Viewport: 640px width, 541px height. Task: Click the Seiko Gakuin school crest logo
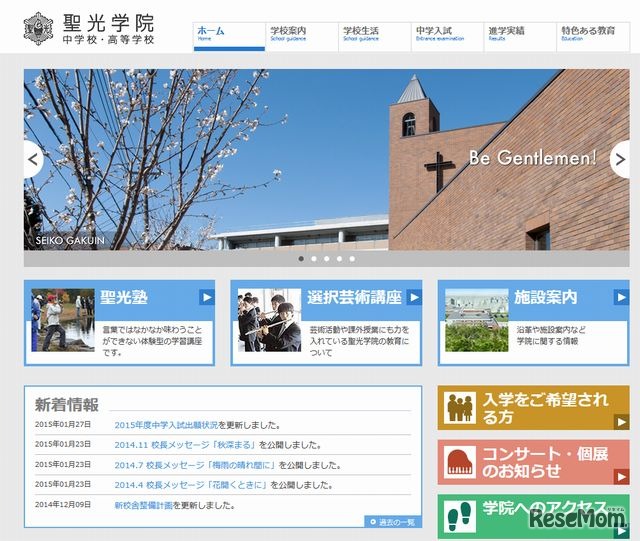pos(38,29)
